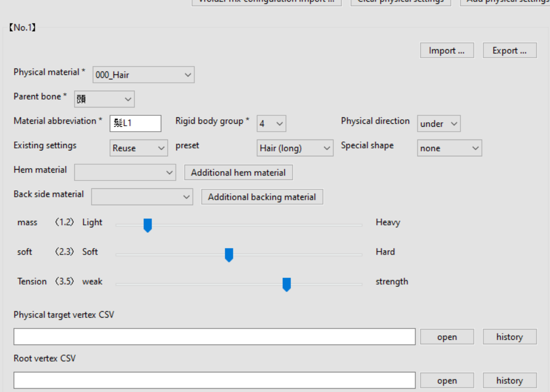
Task: Expand the Hem material dropdown
Action: point(125,172)
